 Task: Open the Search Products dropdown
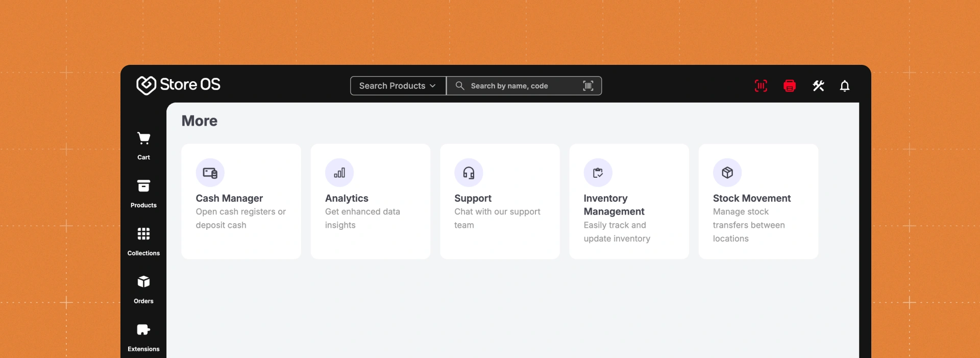click(x=398, y=86)
